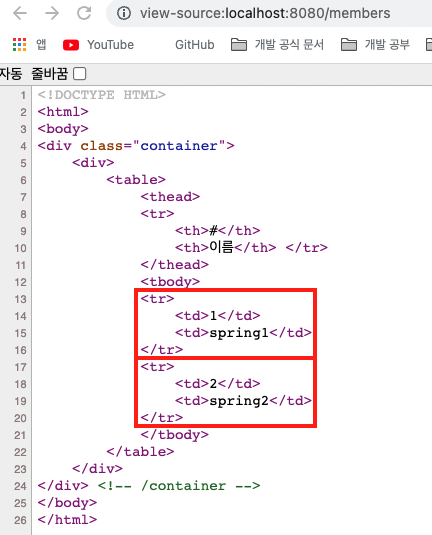This screenshot has height=535, width=432.
Task: Select the </thead> closing tag
Action: (175, 265)
